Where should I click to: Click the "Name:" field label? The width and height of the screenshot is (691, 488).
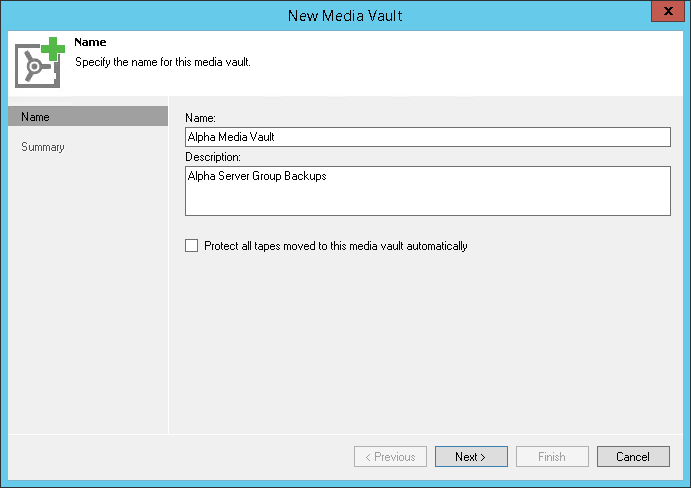click(x=201, y=118)
